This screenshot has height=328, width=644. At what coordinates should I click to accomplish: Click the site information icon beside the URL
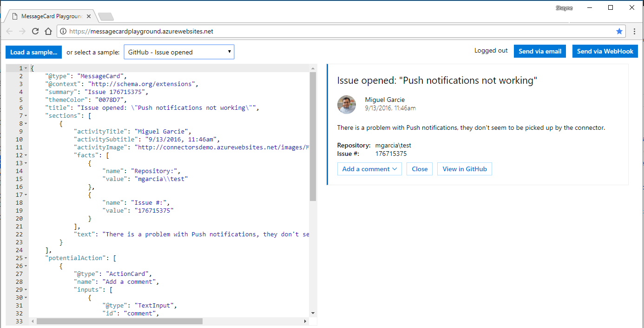(x=63, y=31)
